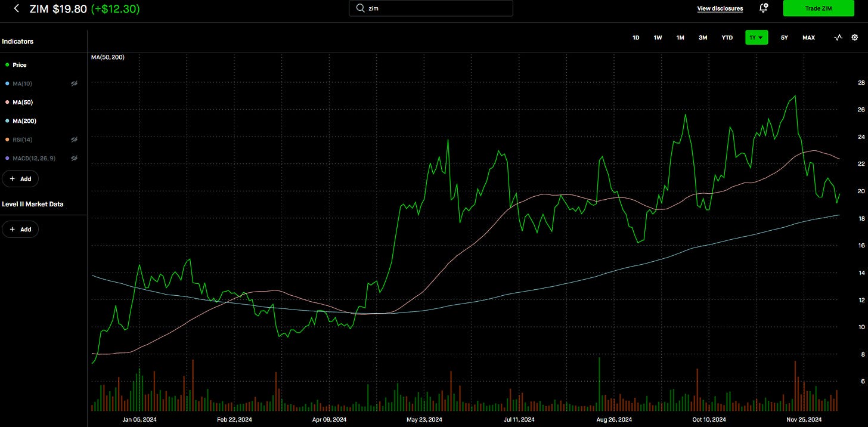The height and width of the screenshot is (427, 868).
Task: Open chart type icon next to MAX
Action: click(838, 38)
